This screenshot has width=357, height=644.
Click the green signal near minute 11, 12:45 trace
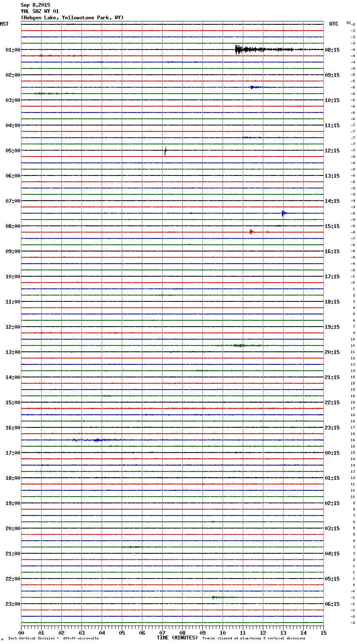pos(239,346)
